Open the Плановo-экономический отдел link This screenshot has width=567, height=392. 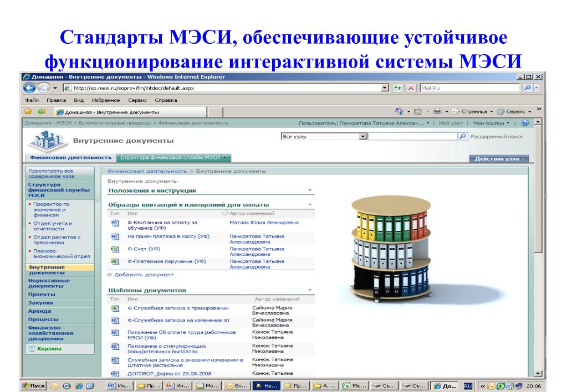62,254
